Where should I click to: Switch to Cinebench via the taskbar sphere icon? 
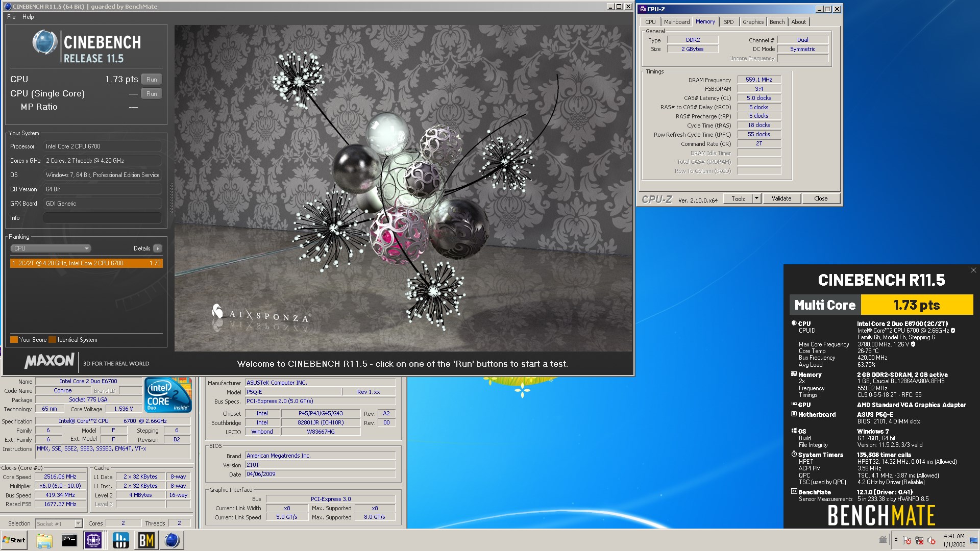[x=172, y=540]
